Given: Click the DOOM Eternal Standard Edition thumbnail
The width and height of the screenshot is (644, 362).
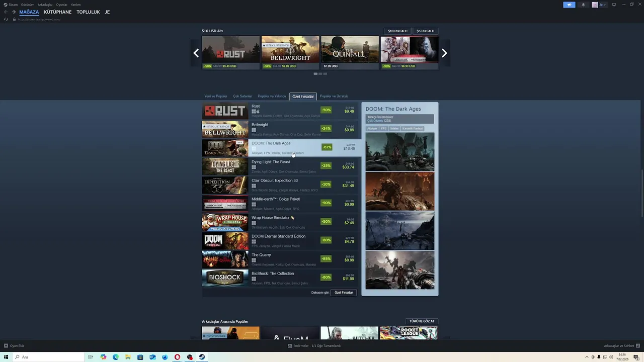Looking at the screenshot, I should point(225,241).
